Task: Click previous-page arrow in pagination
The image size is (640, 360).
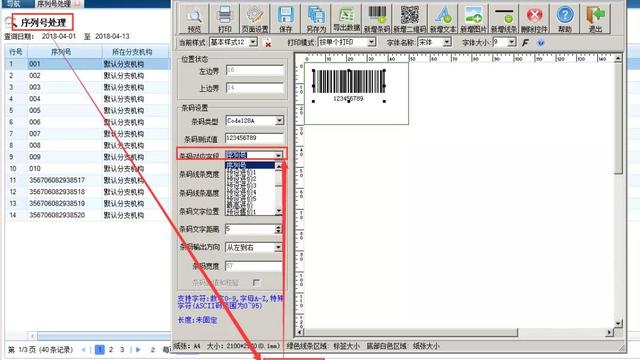Action: click(84, 350)
